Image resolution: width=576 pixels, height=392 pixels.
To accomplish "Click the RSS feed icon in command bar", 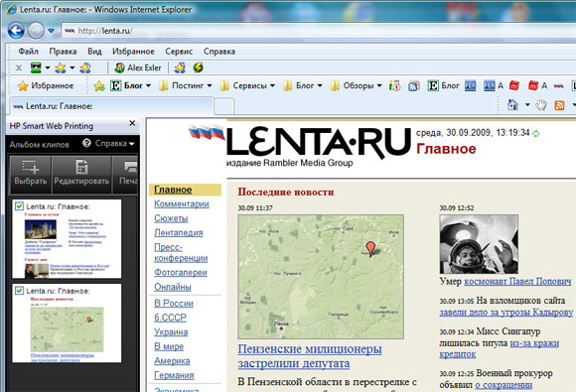I will 559,105.
